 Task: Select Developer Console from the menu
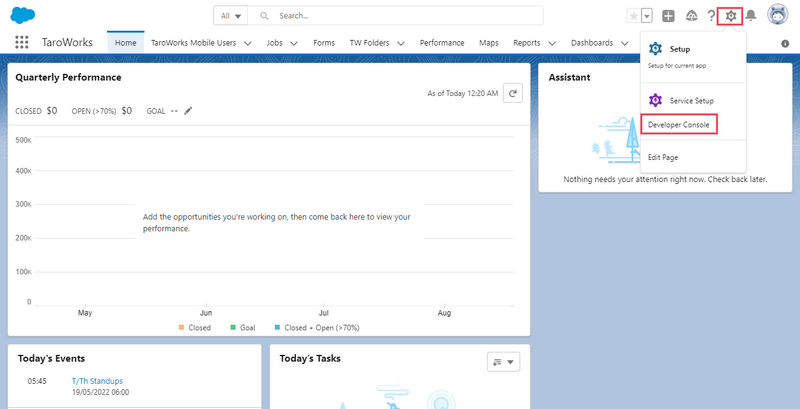679,125
